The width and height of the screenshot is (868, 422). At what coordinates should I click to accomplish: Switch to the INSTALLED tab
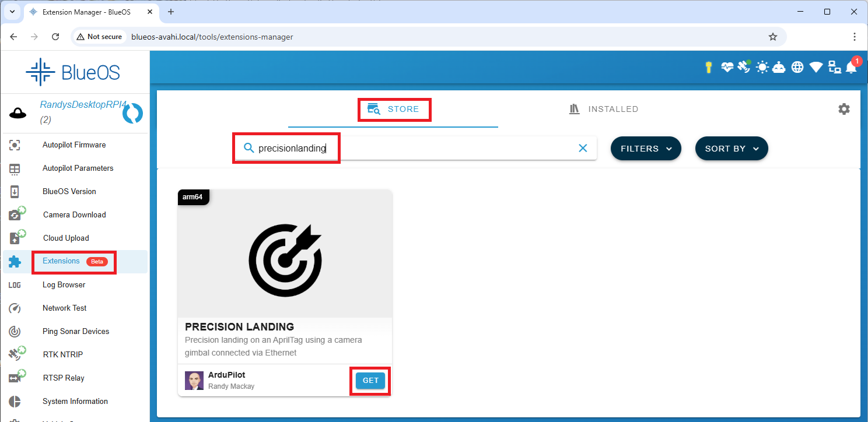pyautogui.click(x=604, y=109)
